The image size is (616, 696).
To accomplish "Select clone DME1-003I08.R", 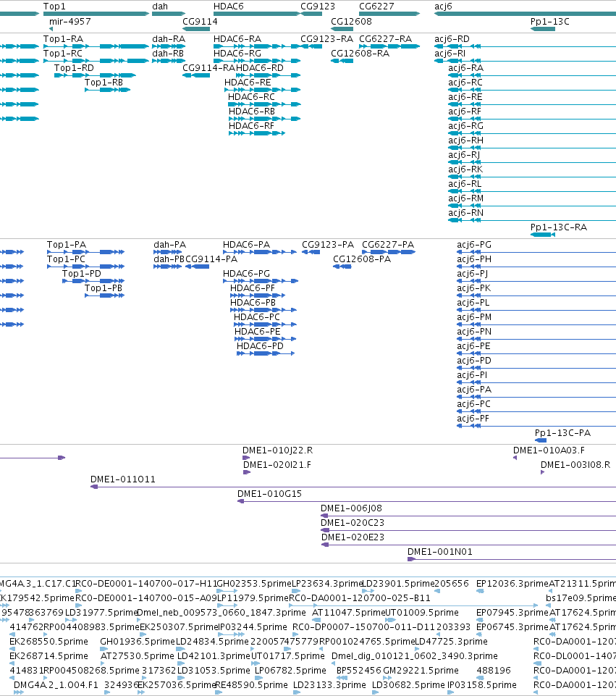I will 542,472.
